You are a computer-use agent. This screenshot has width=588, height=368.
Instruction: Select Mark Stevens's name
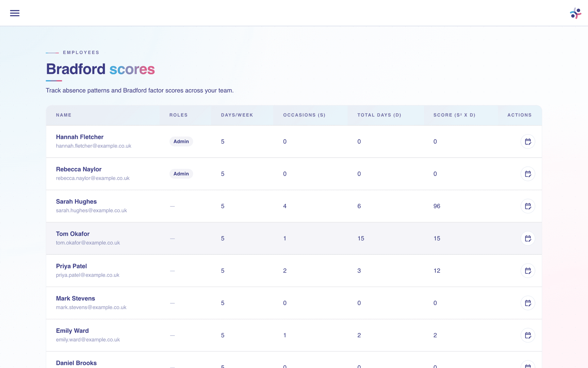click(75, 299)
